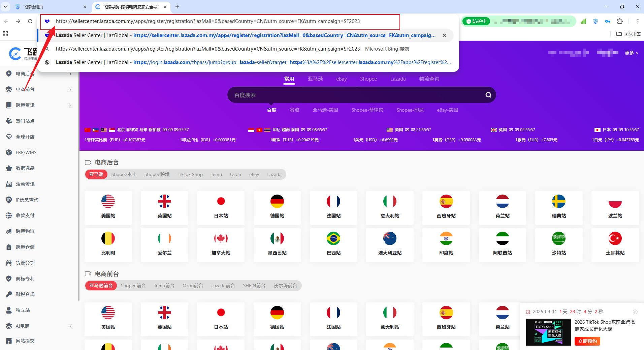Select the SHEIN前台 storefront tab
This screenshot has height=350, width=644.
254,286
